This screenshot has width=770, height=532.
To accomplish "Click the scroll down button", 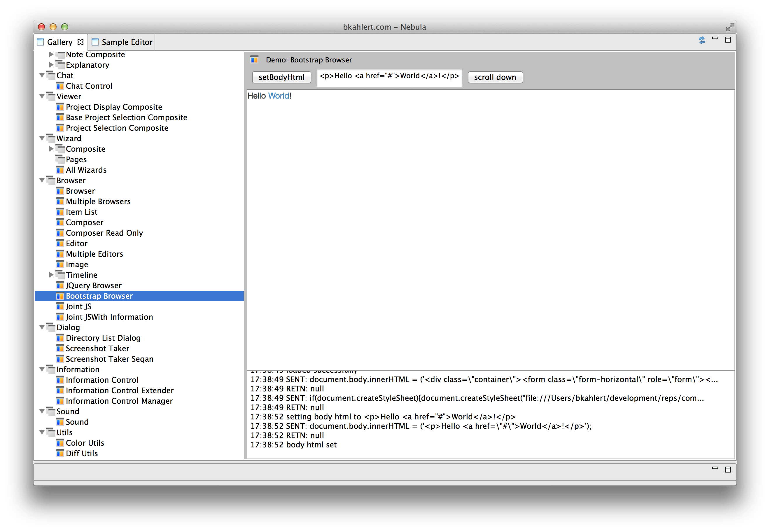I will [x=495, y=77].
